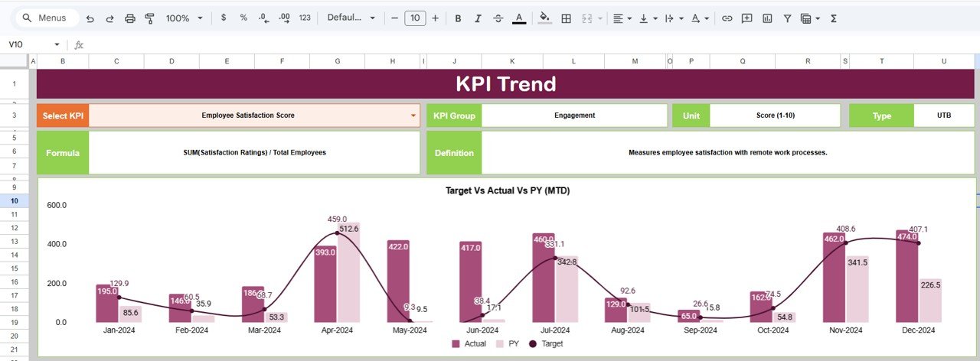The height and width of the screenshot is (361, 980).
Task: Click the Select KPI label cell
Action: pyautogui.click(x=63, y=115)
